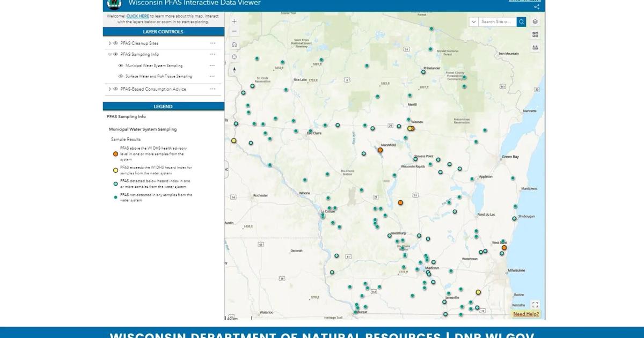This screenshot has width=644, height=338.
Task: Open the CLICK HERE welcome link
Action: tap(138, 17)
